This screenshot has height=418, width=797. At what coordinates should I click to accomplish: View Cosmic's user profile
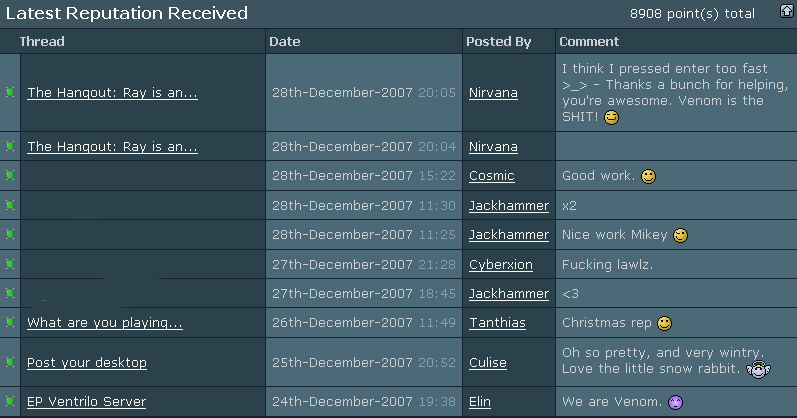[492, 176]
